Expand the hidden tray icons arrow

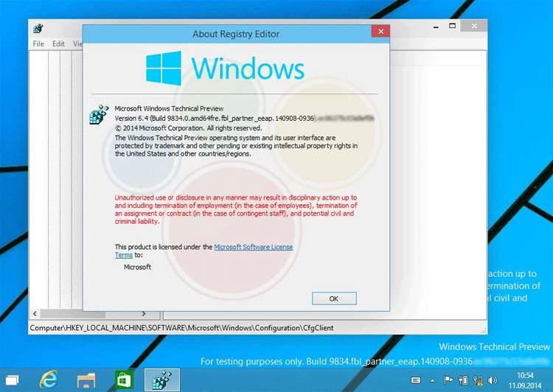[434, 379]
